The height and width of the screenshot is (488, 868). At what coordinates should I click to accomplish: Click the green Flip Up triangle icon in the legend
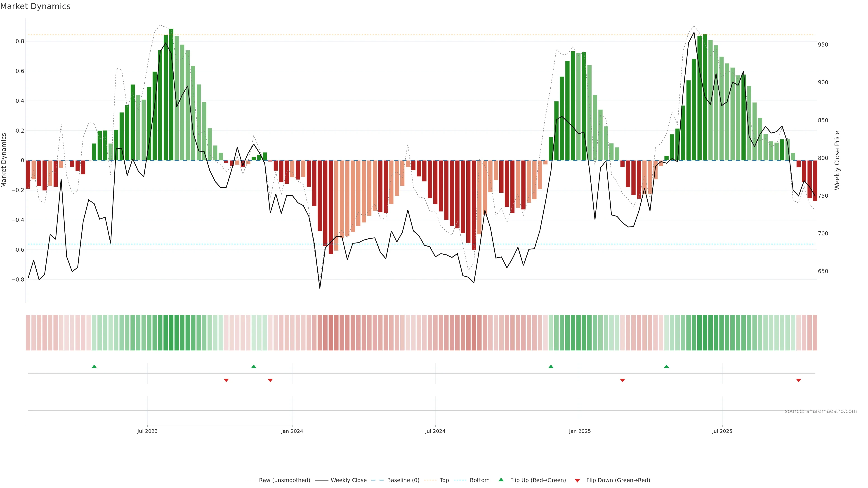[501, 480]
